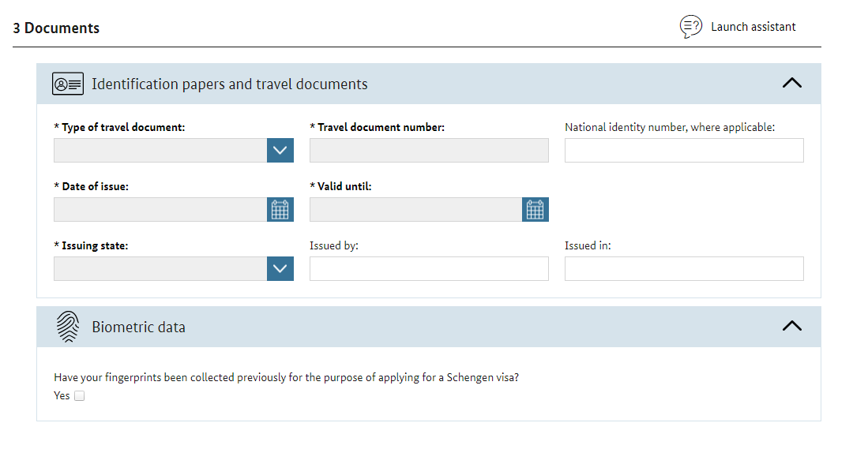This screenshot has height=449, width=868.
Task: Click the Valid until date input box
Action: [415, 210]
